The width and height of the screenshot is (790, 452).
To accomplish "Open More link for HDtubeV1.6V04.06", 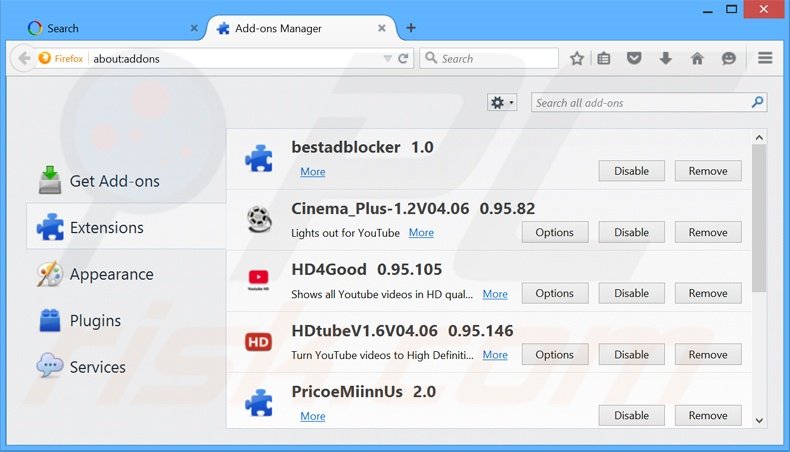I will [495, 355].
